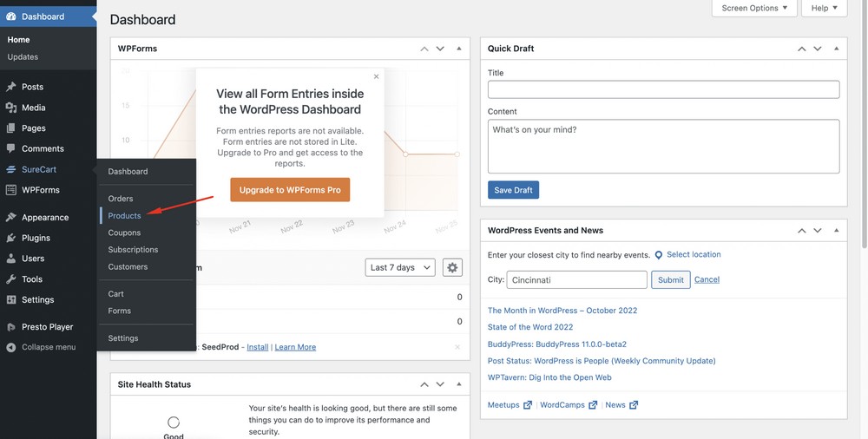This screenshot has width=868, height=439.
Task: Expand the Screen Options dropdown
Action: click(753, 9)
